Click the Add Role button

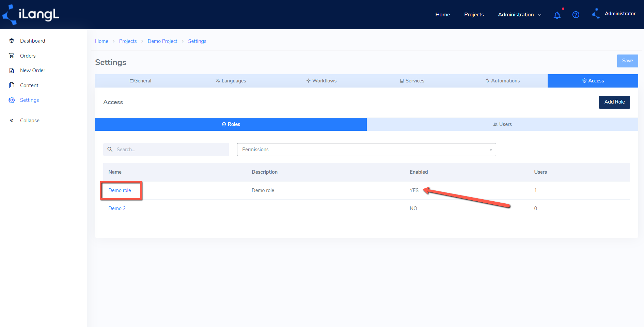[614, 102]
